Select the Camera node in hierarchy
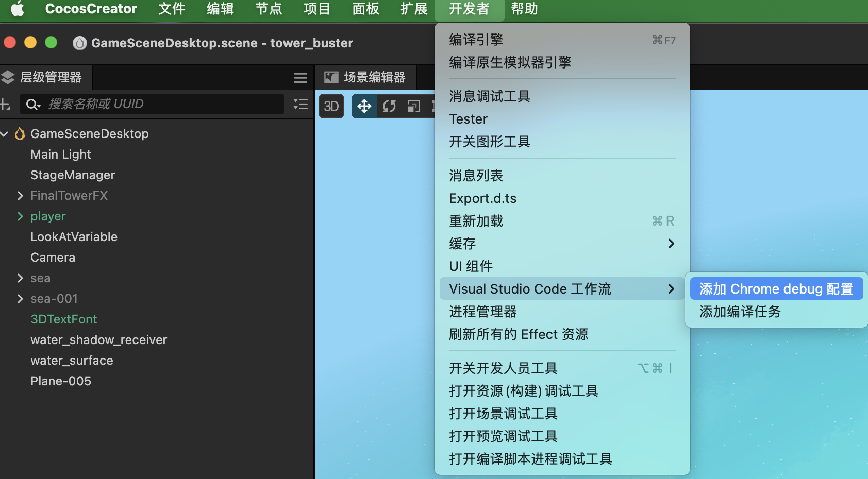Viewport: 868px width, 479px height. 53,257
